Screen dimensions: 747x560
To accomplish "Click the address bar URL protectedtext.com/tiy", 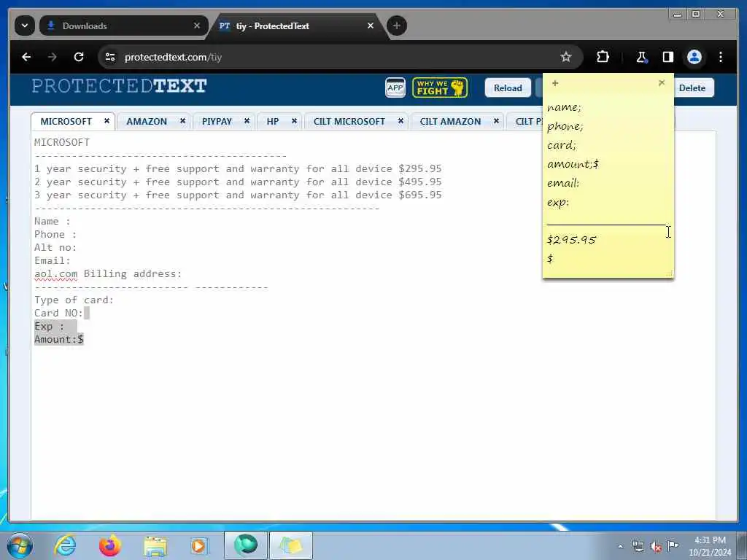I will (173, 57).
